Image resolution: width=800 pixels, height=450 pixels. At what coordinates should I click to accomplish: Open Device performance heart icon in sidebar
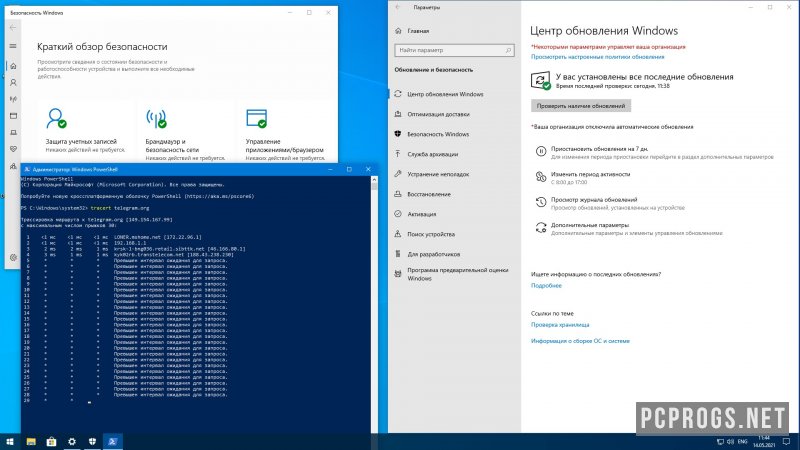tap(13, 149)
